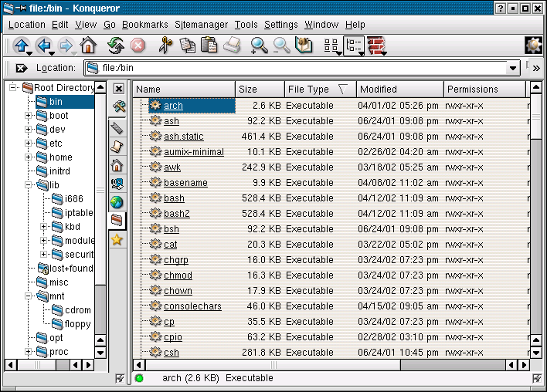Click the Print toolbar icon
This screenshot has width=547, height=392.
pyautogui.click(x=232, y=46)
